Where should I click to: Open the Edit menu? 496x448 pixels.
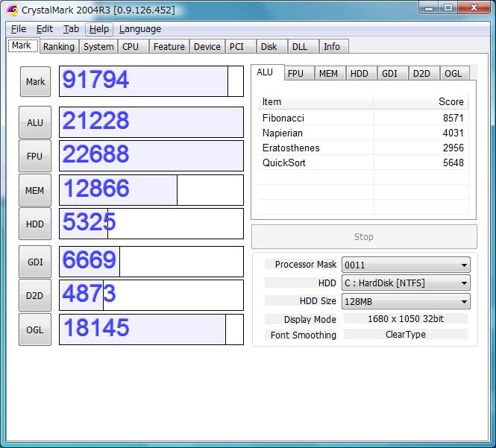44,29
